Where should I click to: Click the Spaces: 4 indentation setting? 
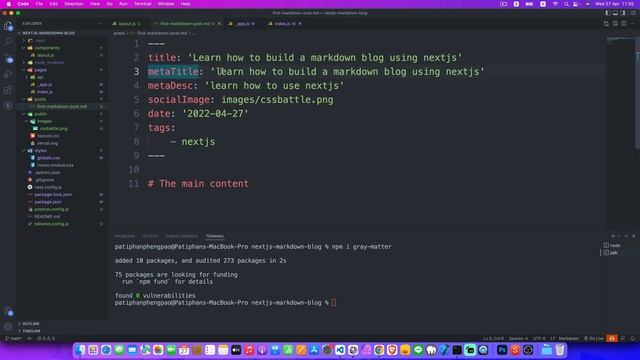pyautogui.click(x=518, y=338)
